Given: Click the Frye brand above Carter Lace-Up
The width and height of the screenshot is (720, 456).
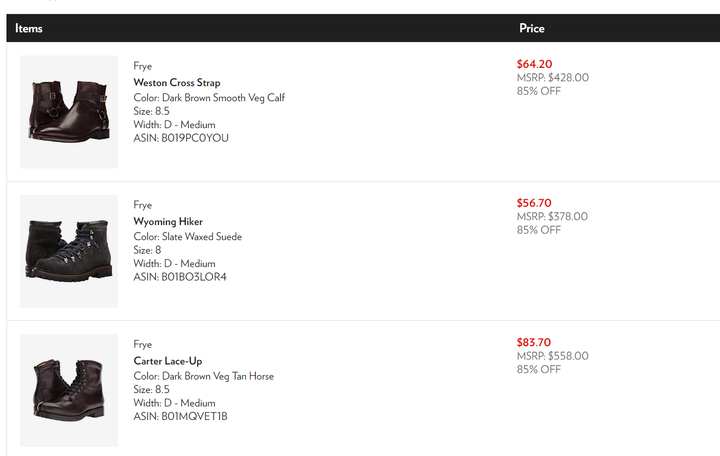Looking at the screenshot, I should point(142,344).
